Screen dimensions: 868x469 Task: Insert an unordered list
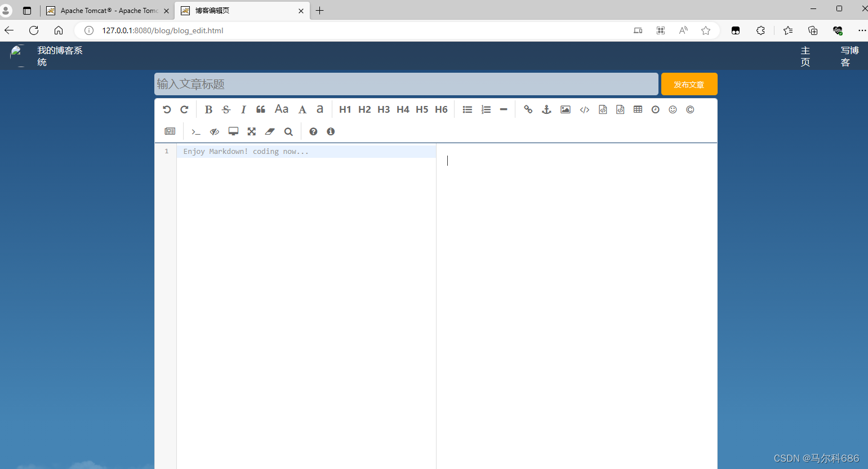pyautogui.click(x=468, y=109)
